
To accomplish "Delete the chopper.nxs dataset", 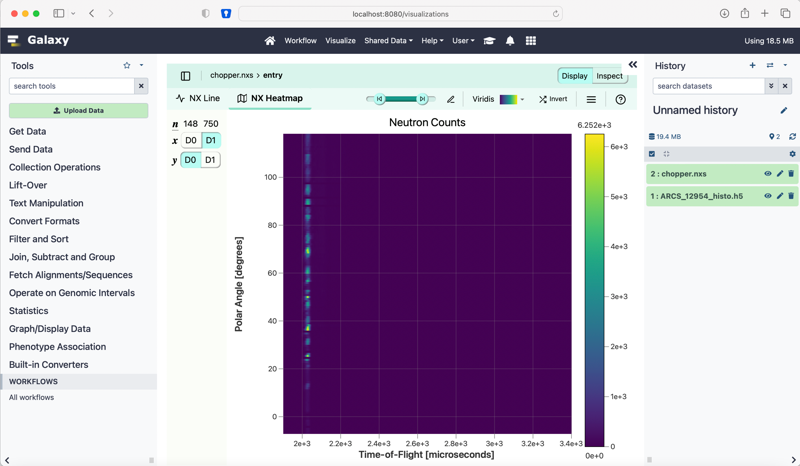I will click(x=791, y=174).
